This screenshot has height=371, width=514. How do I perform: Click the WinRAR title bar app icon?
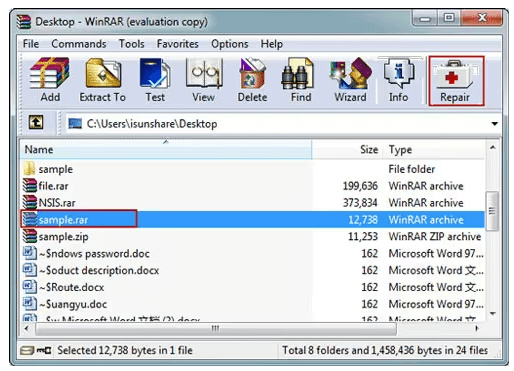[24, 21]
